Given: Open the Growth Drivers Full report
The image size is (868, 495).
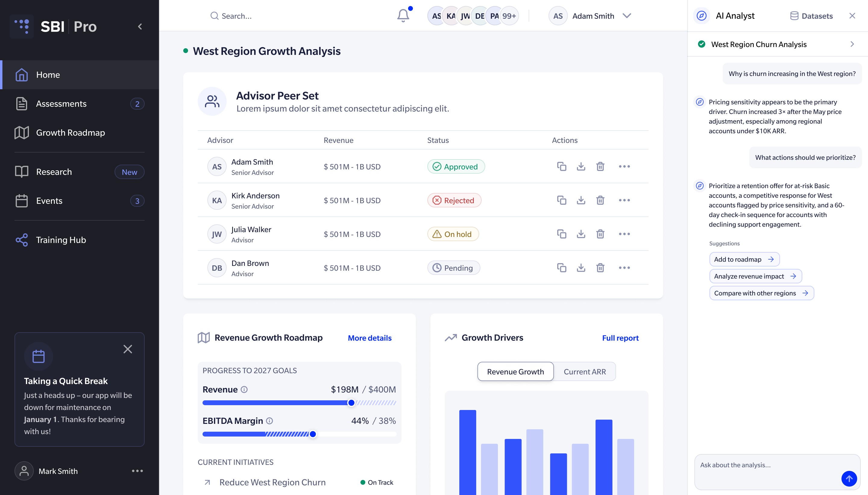Looking at the screenshot, I should tap(620, 338).
